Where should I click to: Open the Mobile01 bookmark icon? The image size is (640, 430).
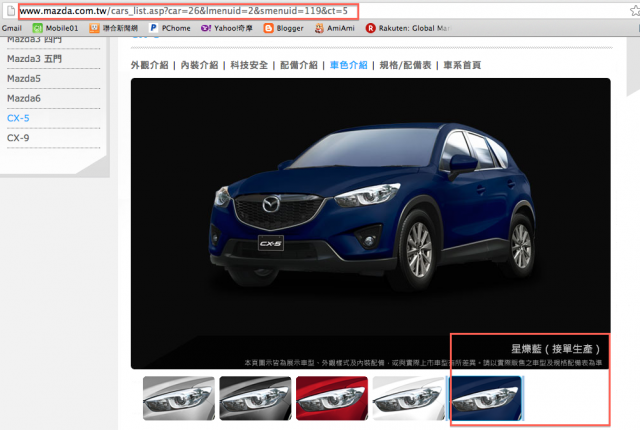[x=37, y=28]
